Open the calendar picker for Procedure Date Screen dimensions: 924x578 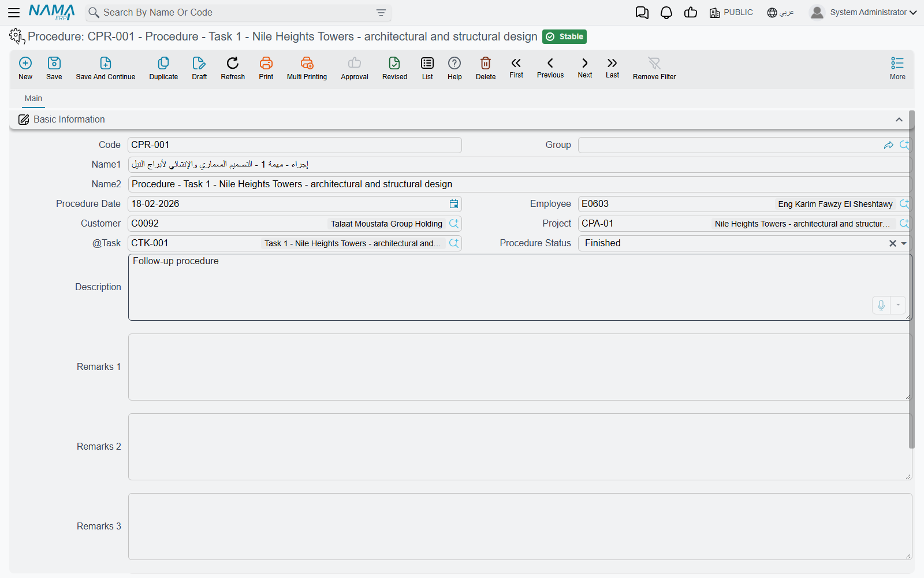tap(454, 204)
